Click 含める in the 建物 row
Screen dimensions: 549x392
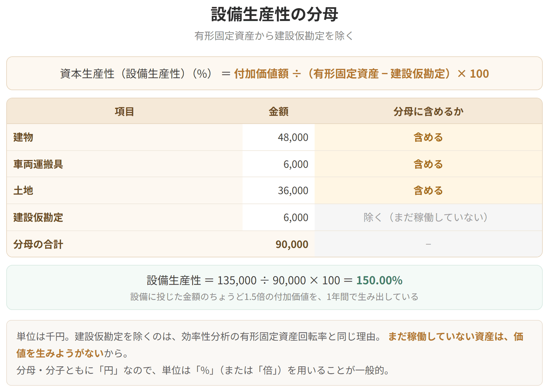pos(428,137)
